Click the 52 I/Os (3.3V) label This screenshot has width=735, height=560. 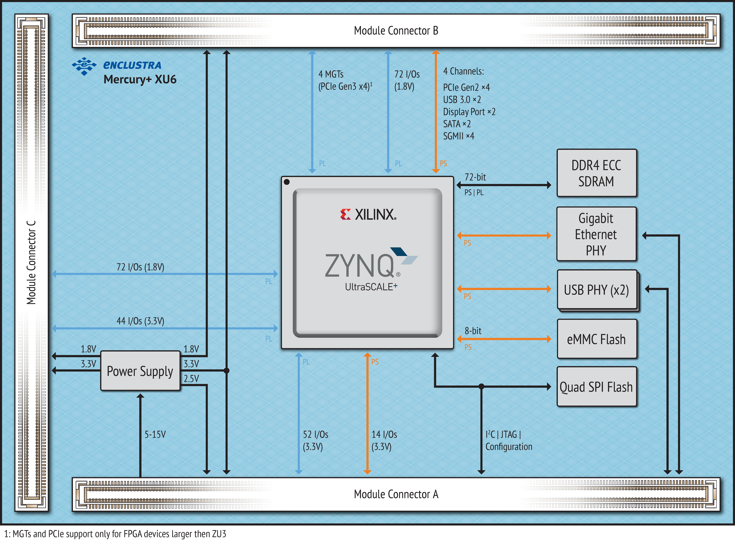[315, 440]
